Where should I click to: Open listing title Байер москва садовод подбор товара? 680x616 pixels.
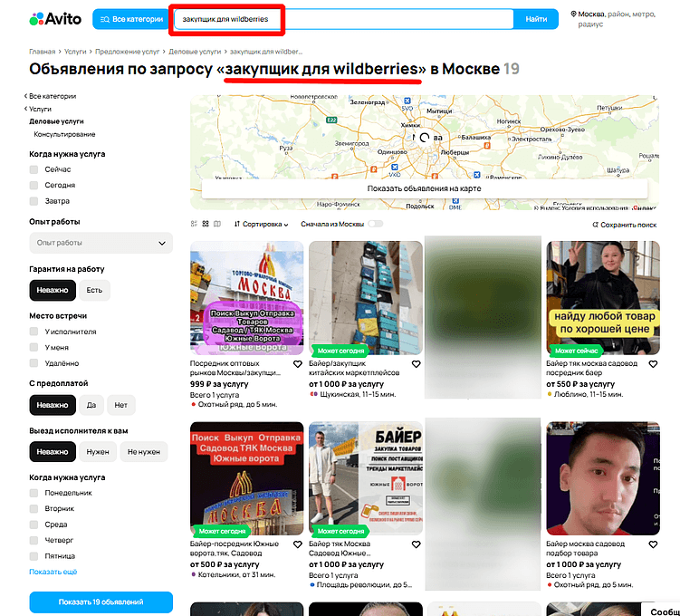(x=586, y=549)
